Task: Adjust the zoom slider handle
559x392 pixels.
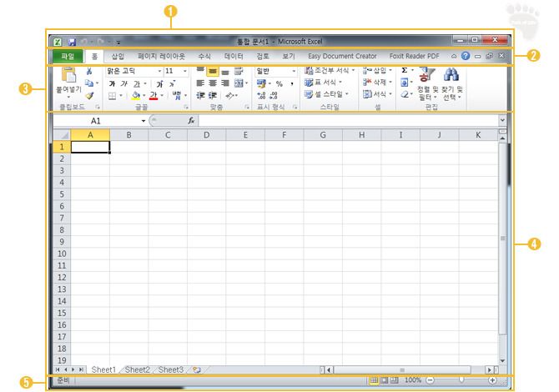Action: (x=461, y=380)
